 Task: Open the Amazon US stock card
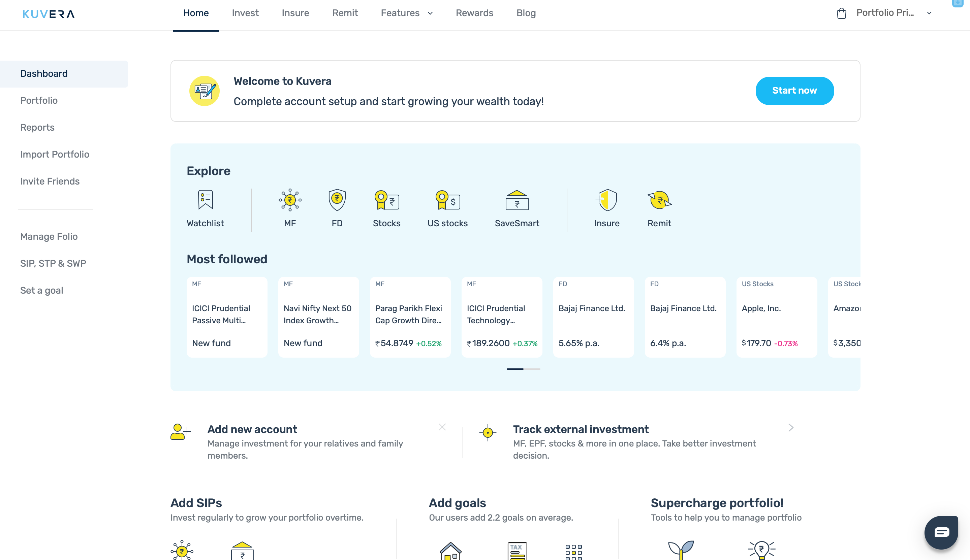[x=844, y=317]
